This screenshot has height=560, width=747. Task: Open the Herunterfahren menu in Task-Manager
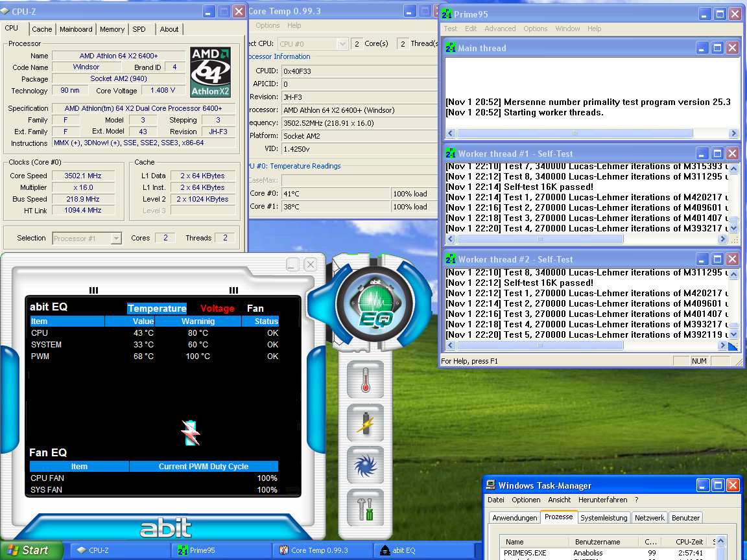pos(602,500)
